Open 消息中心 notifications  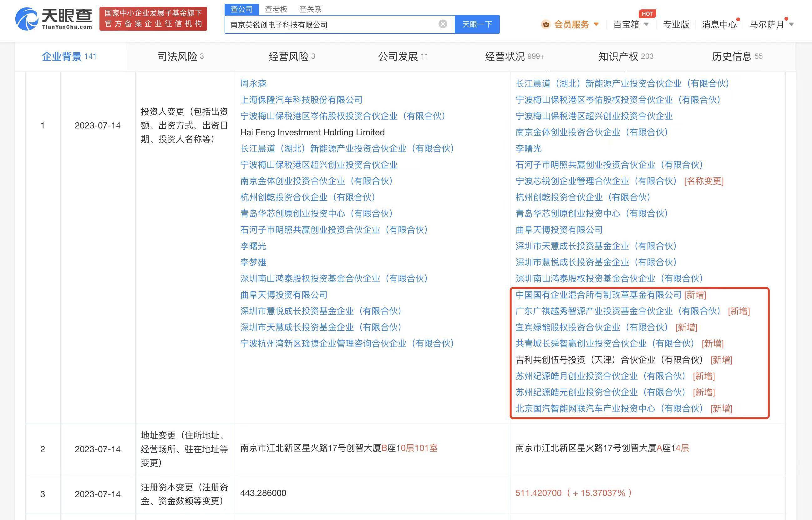pos(719,24)
